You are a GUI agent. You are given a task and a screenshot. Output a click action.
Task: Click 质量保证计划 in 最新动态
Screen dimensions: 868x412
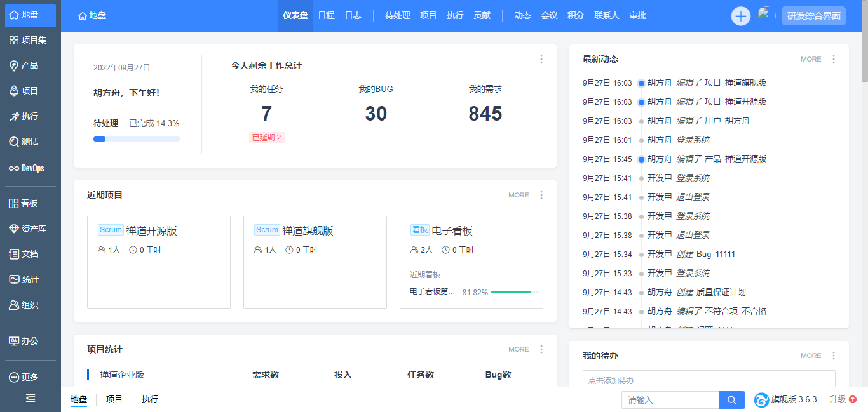click(721, 292)
